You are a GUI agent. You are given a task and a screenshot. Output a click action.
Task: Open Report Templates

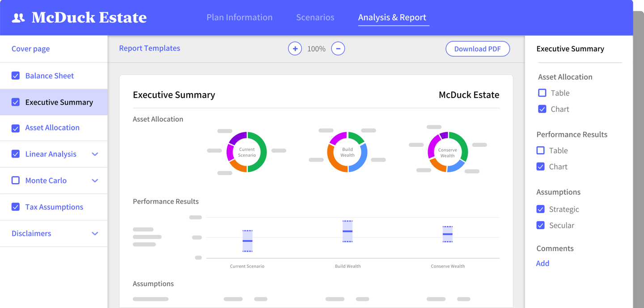coord(149,48)
